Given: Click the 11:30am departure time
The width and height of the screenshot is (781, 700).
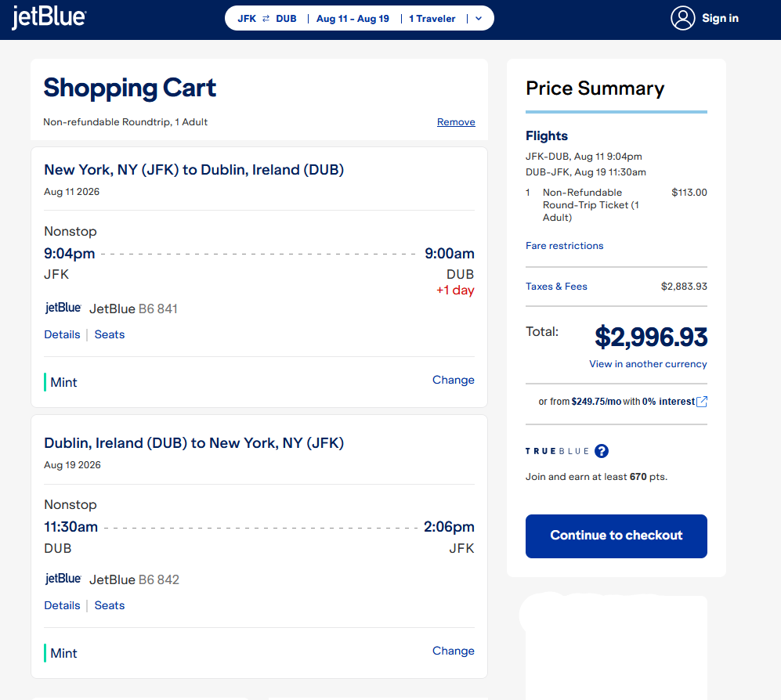Looking at the screenshot, I should [x=71, y=527].
